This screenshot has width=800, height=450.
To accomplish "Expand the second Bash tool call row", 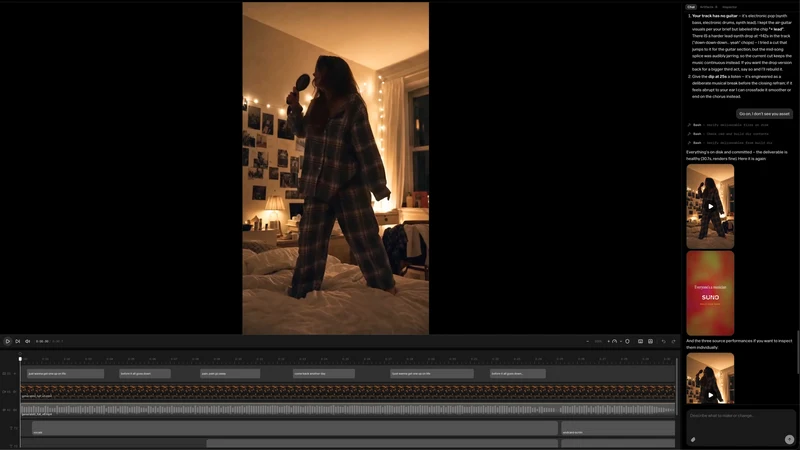I will (x=729, y=134).
